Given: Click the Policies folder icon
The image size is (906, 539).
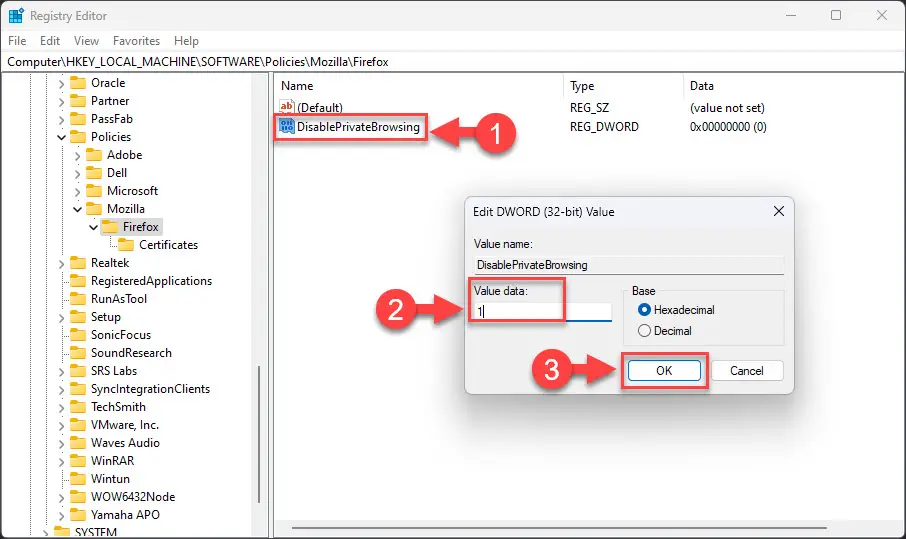Looking at the screenshot, I should [78, 136].
